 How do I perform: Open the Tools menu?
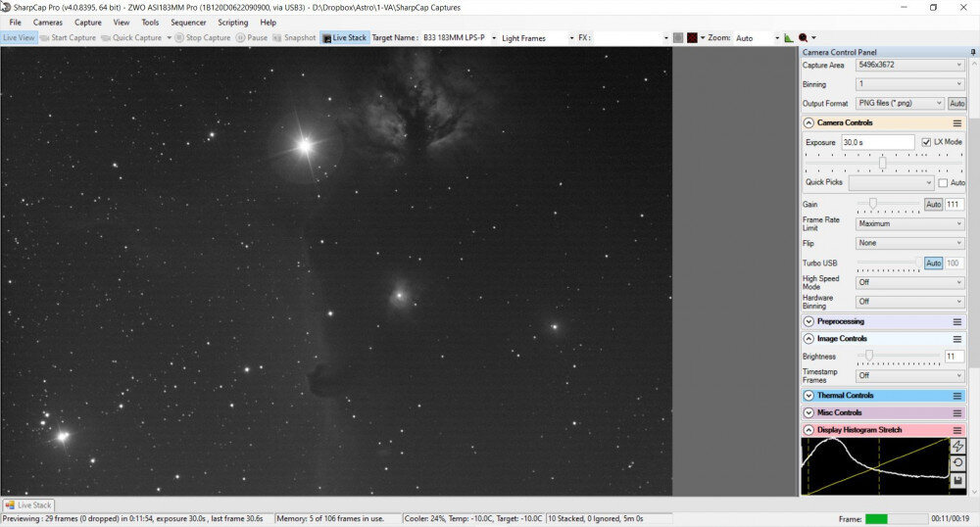tap(150, 23)
